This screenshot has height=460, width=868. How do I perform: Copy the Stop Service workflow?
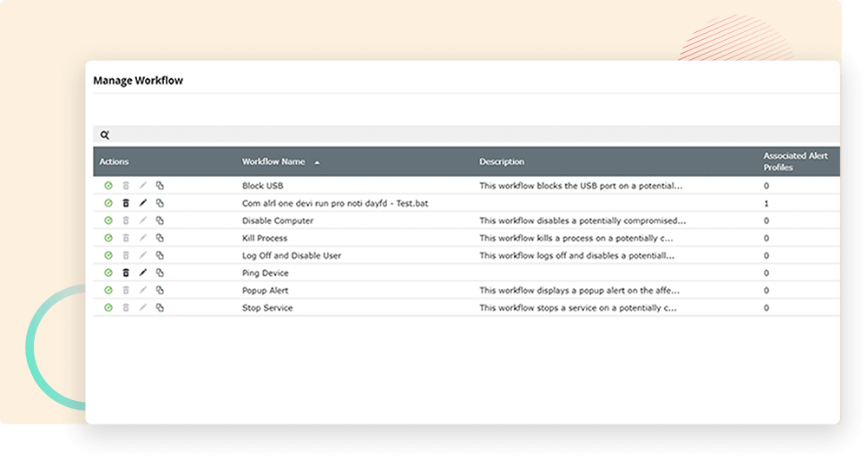(160, 308)
